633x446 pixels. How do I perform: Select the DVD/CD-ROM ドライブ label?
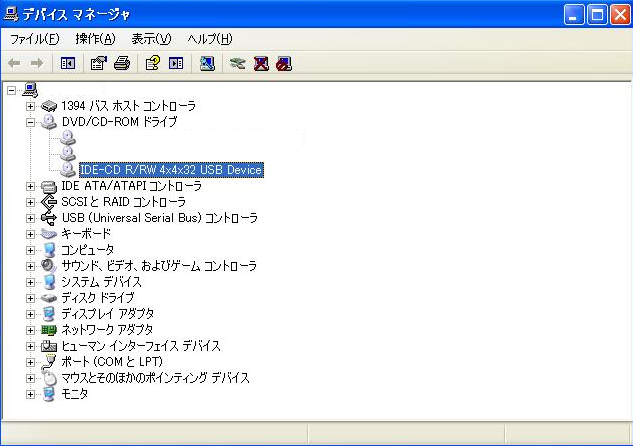coord(119,122)
